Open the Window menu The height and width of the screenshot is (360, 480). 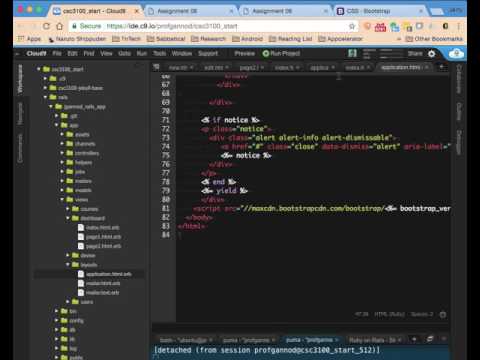tap(182, 53)
